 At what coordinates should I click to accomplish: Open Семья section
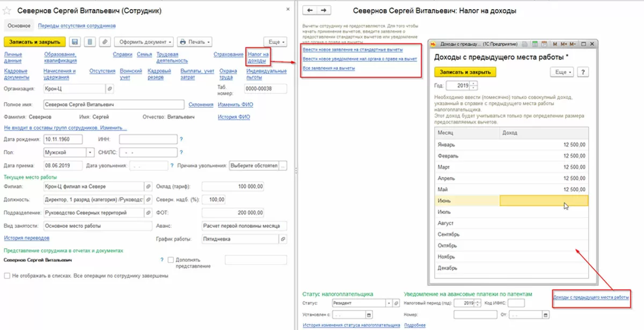coord(144,54)
